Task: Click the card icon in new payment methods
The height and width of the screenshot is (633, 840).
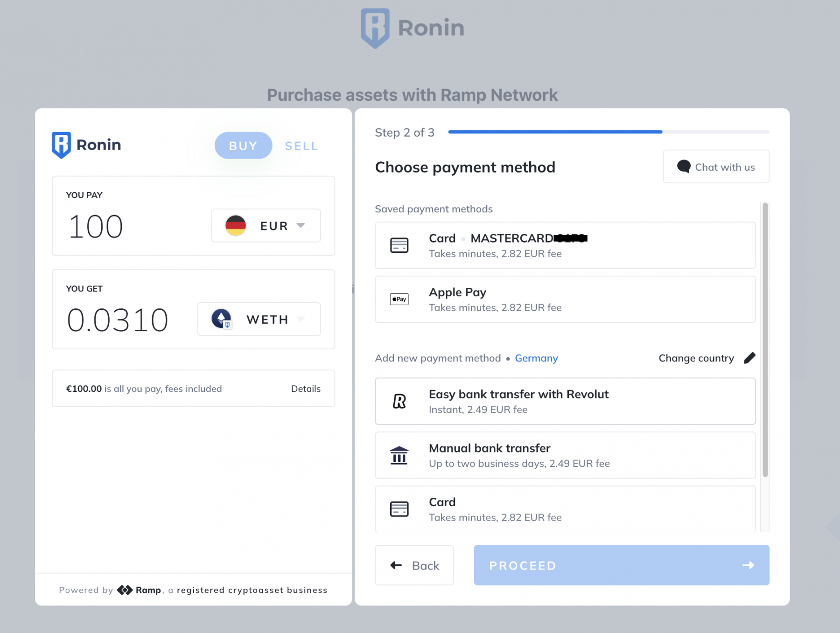Action: pos(399,509)
